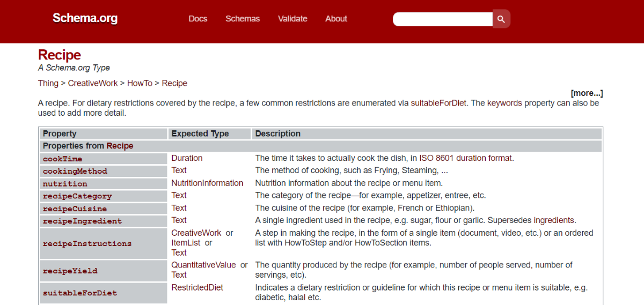644x305 pixels.
Task: Click the search magnifier icon
Action: (x=501, y=19)
